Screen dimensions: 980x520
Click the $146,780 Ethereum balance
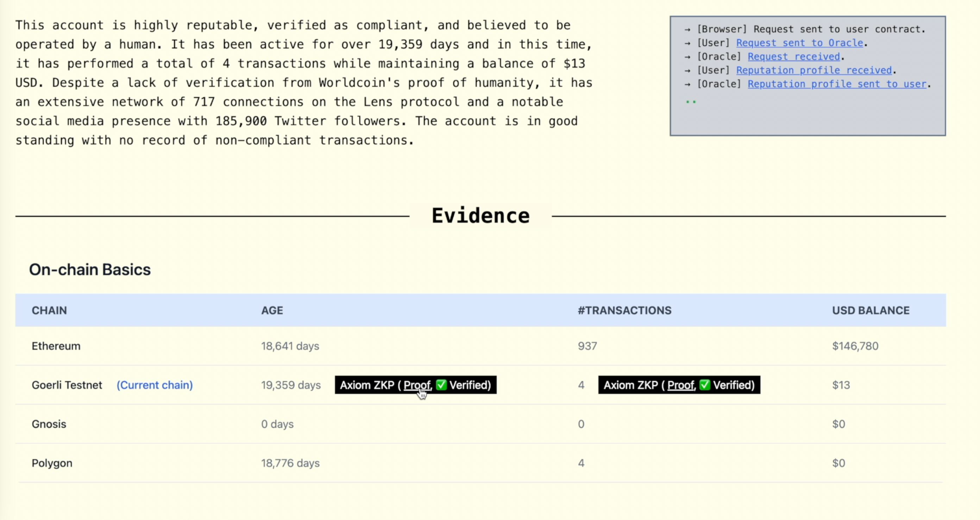[855, 346]
